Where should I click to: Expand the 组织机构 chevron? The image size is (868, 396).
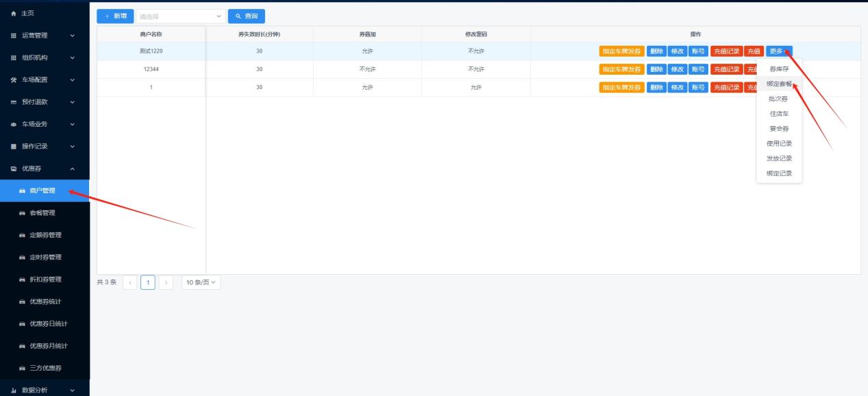[73, 58]
